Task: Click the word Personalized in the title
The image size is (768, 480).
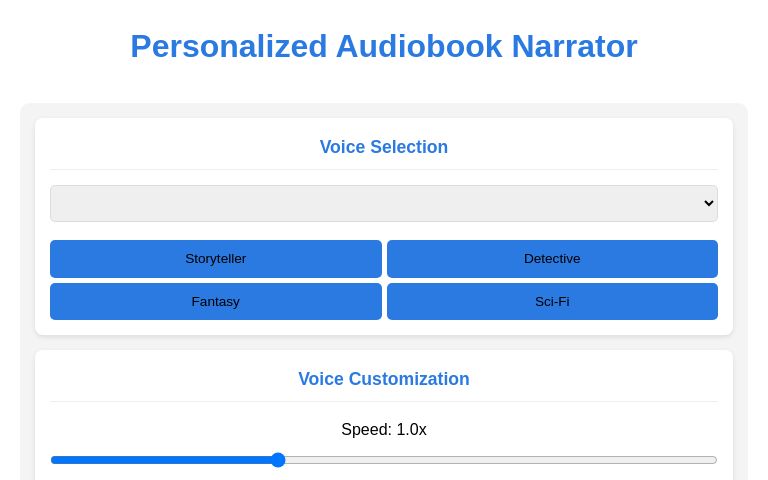Action: click(x=229, y=46)
